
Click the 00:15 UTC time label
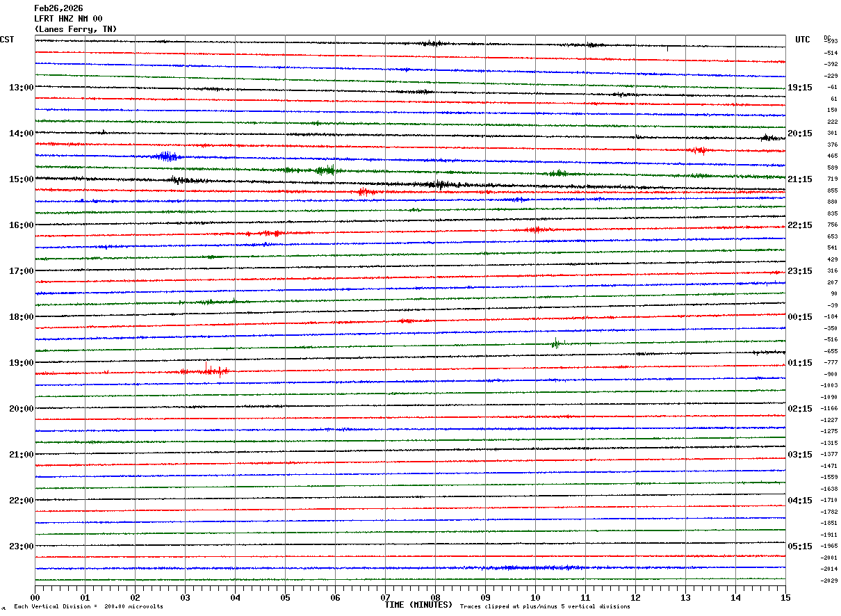coord(799,317)
